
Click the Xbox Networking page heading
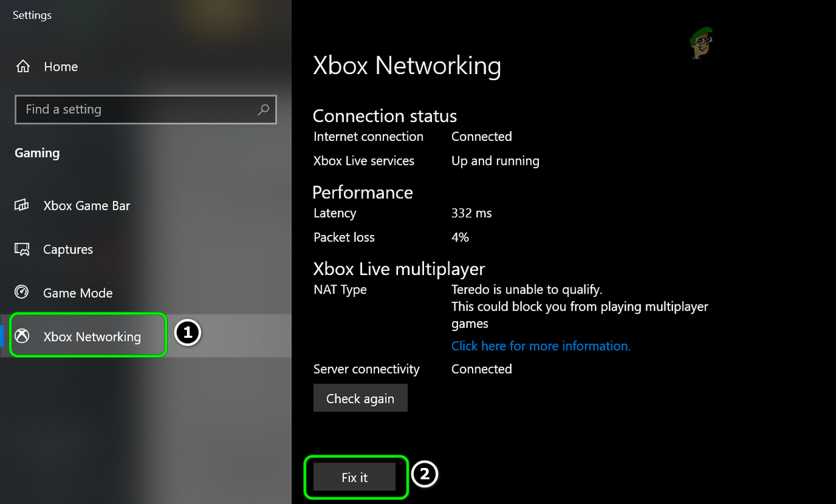(x=407, y=65)
